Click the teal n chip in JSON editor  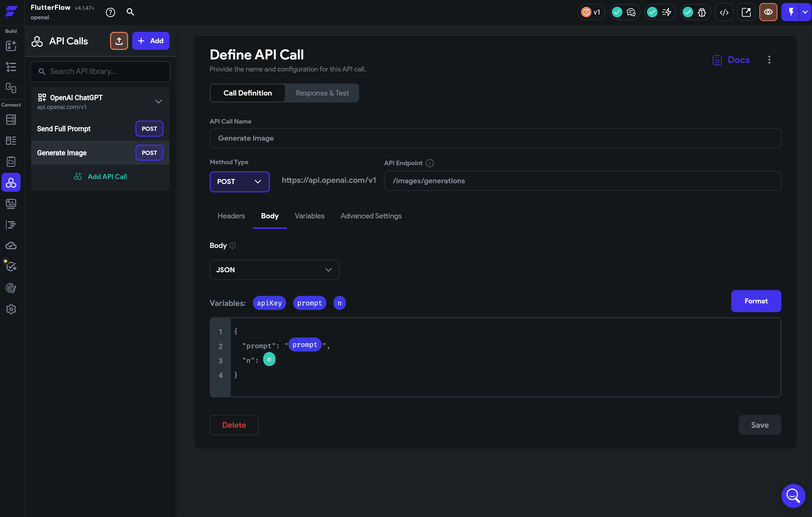[269, 359]
